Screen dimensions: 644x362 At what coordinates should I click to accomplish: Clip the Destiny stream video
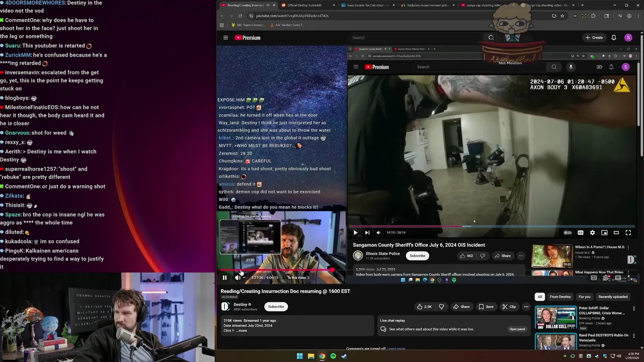pyautogui.click(x=509, y=307)
